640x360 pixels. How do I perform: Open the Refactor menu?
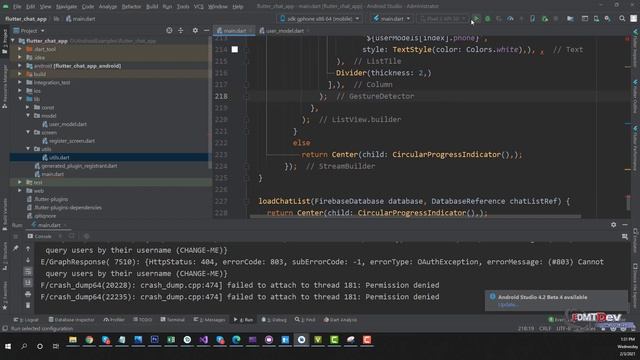[x=131, y=7]
